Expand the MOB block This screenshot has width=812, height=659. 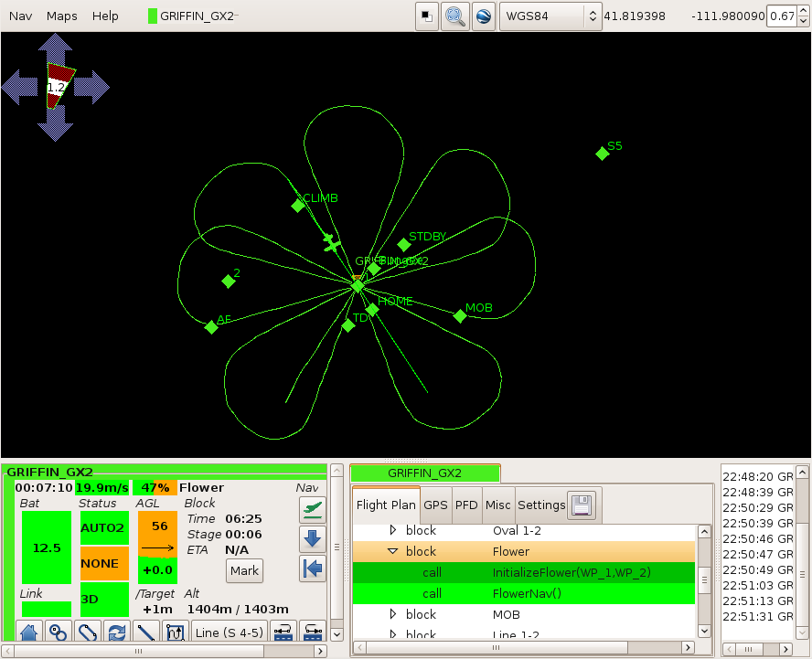point(393,614)
